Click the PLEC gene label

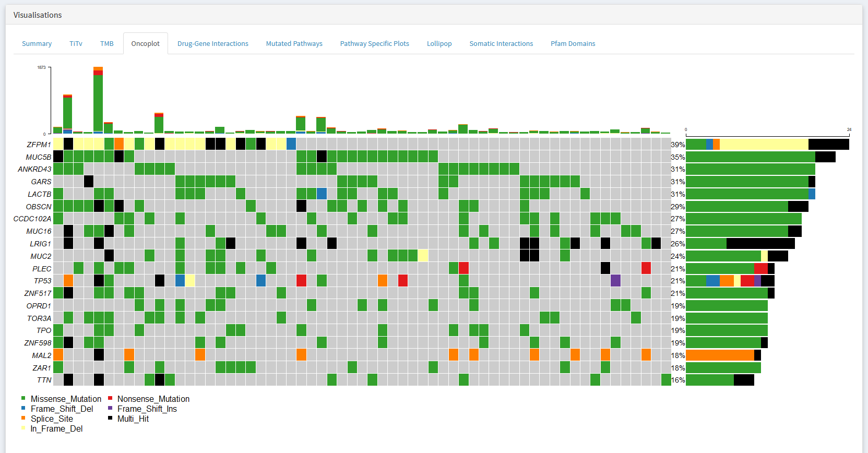(x=42, y=269)
